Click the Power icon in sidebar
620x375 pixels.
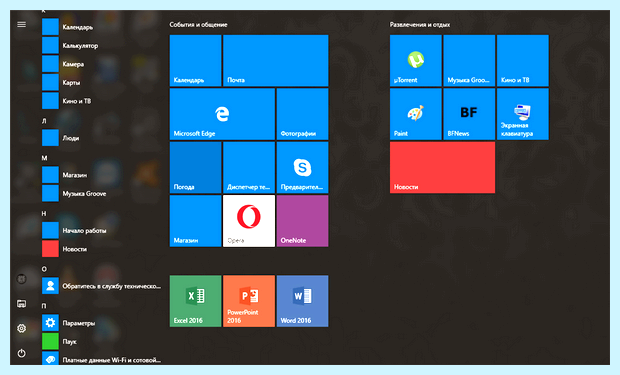(21, 353)
